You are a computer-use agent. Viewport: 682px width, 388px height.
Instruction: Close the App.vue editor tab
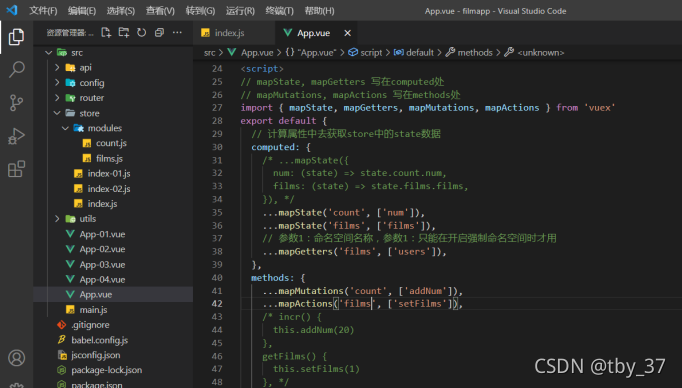tap(347, 33)
